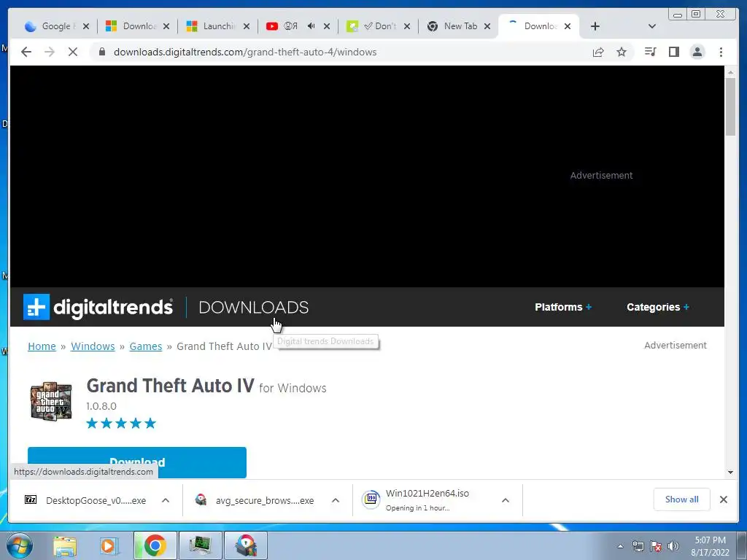
Task: Close the downloads bar
Action: 723,499
